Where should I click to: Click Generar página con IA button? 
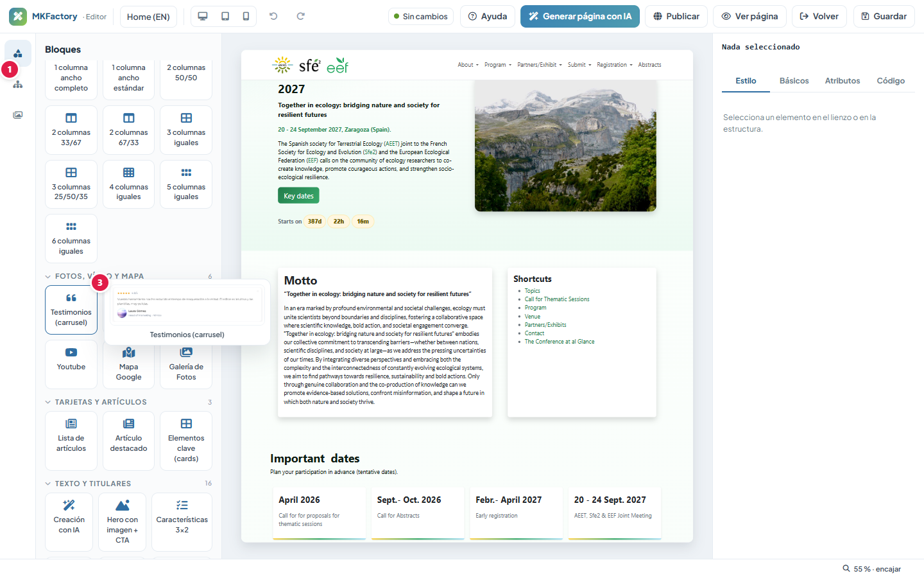click(580, 17)
